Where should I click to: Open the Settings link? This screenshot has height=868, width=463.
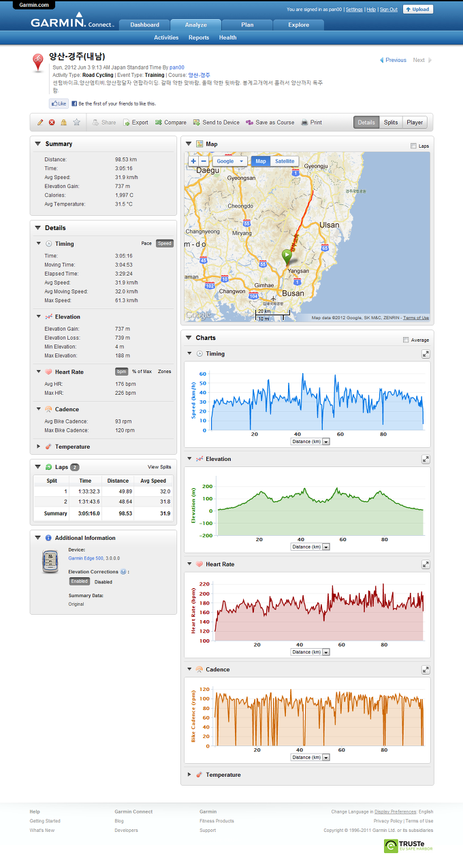tap(354, 10)
